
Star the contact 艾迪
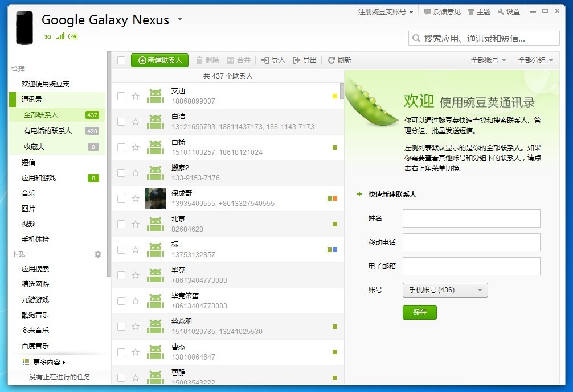(136, 96)
